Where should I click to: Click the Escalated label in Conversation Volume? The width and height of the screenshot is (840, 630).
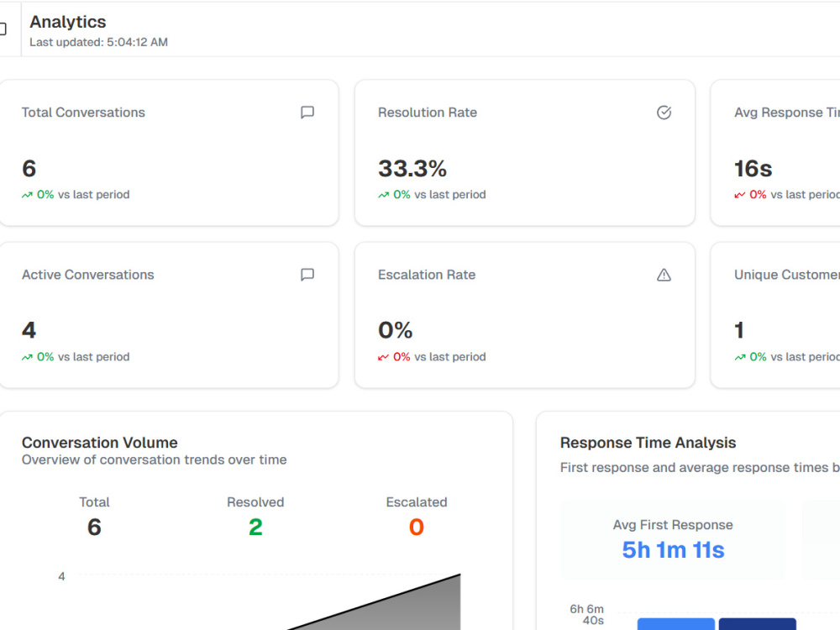[x=417, y=502]
